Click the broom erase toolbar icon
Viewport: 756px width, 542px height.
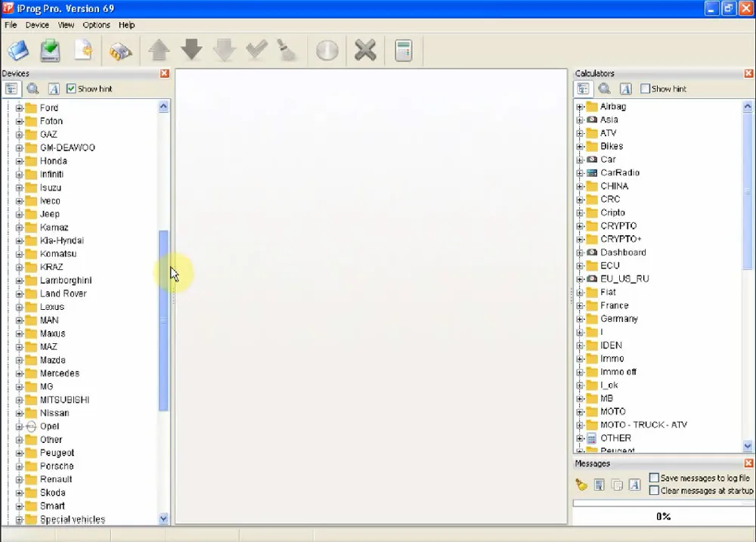tap(287, 50)
